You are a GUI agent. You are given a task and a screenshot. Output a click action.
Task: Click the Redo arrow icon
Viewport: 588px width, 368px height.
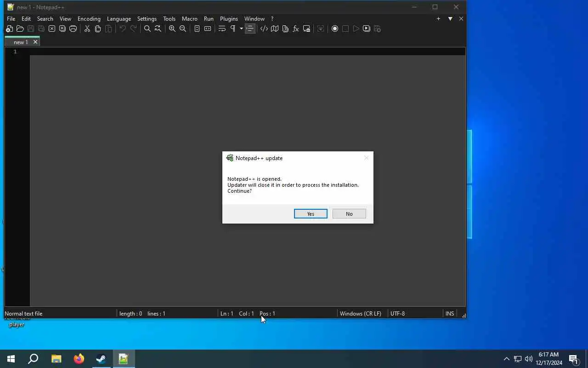click(133, 29)
